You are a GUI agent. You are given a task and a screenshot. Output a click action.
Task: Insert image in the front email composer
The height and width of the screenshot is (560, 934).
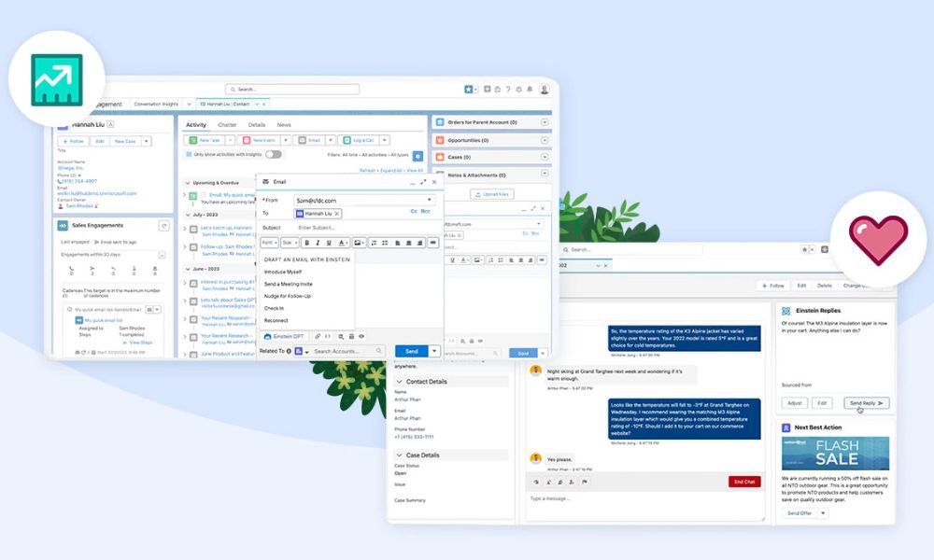pyautogui.click(x=359, y=243)
